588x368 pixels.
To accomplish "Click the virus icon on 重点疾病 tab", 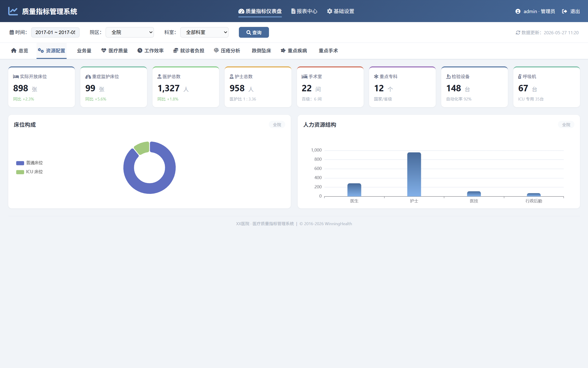I will click(x=283, y=50).
